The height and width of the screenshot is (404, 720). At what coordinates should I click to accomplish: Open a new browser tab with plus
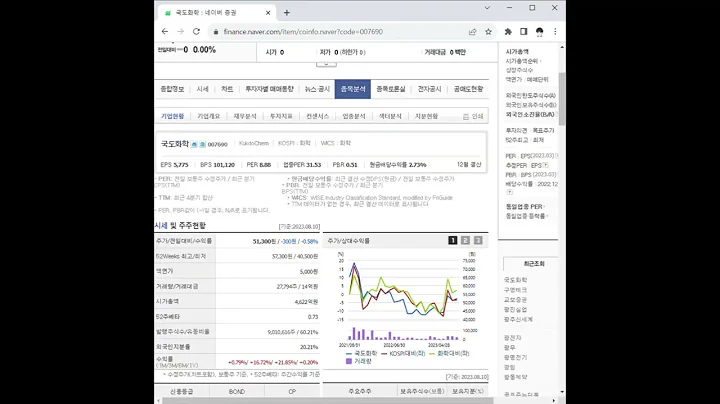pyautogui.click(x=287, y=13)
